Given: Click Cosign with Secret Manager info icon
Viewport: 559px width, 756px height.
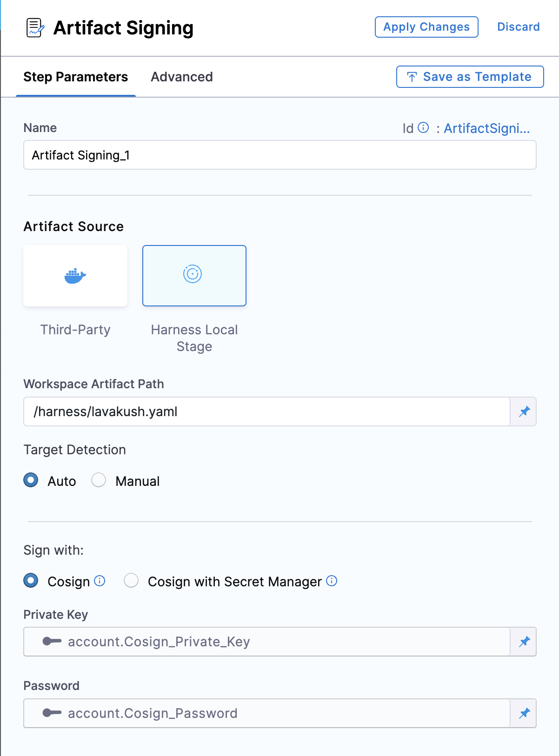Looking at the screenshot, I should [x=332, y=581].
